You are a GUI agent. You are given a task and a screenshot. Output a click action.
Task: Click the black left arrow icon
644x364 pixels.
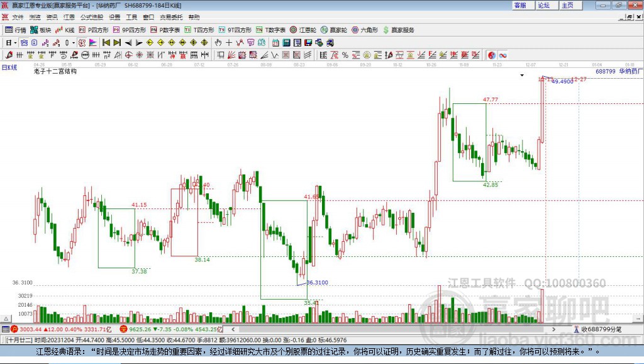pos(128,43)
